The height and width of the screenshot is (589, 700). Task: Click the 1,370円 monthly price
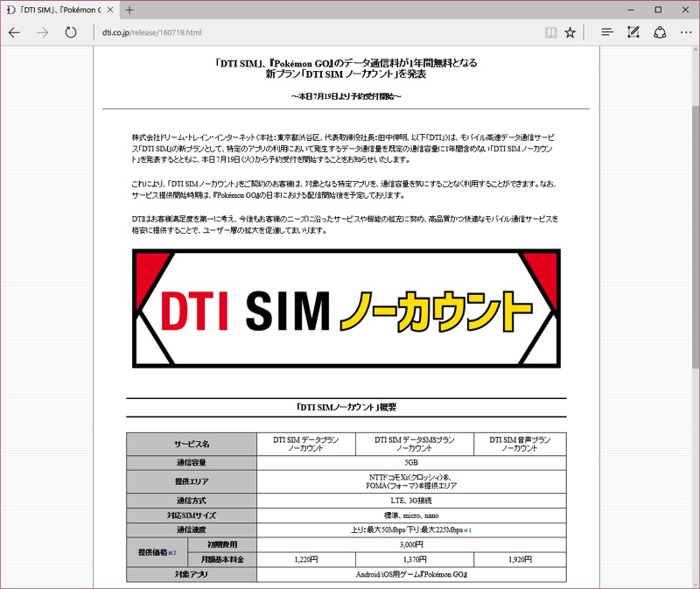pos(415,559)
